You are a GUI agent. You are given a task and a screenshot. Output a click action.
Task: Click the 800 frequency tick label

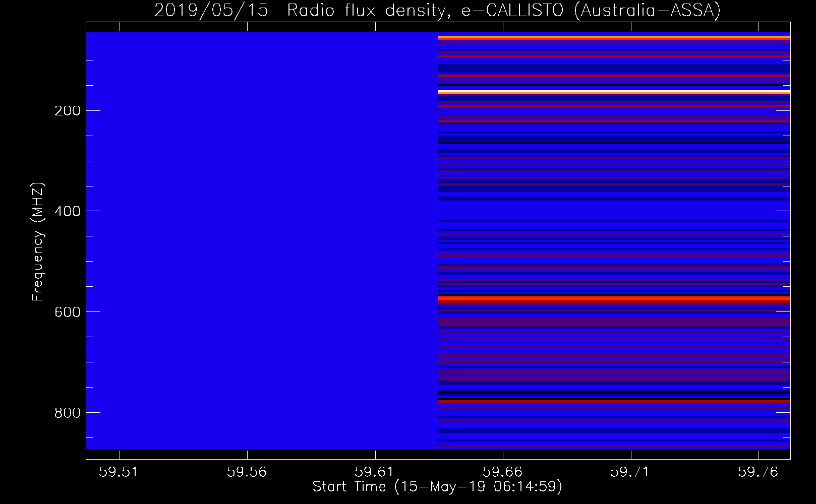coord(68,413)
